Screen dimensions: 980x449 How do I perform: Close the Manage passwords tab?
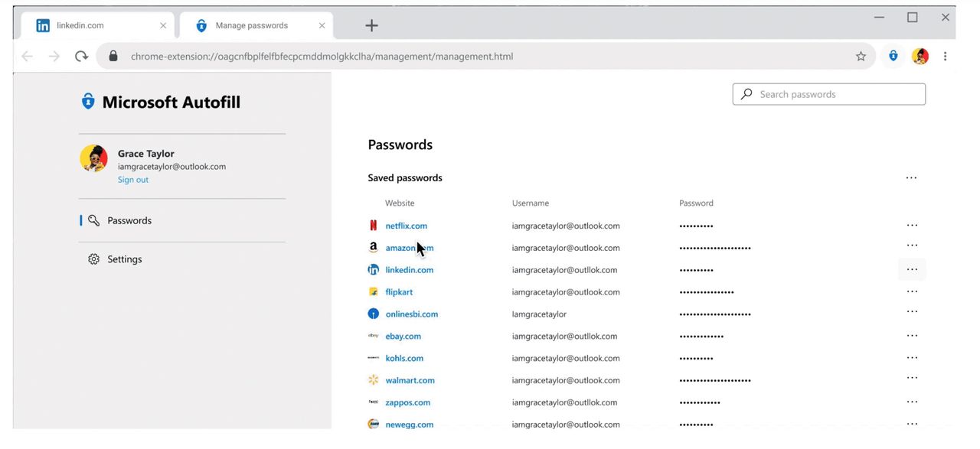(322, 25)
